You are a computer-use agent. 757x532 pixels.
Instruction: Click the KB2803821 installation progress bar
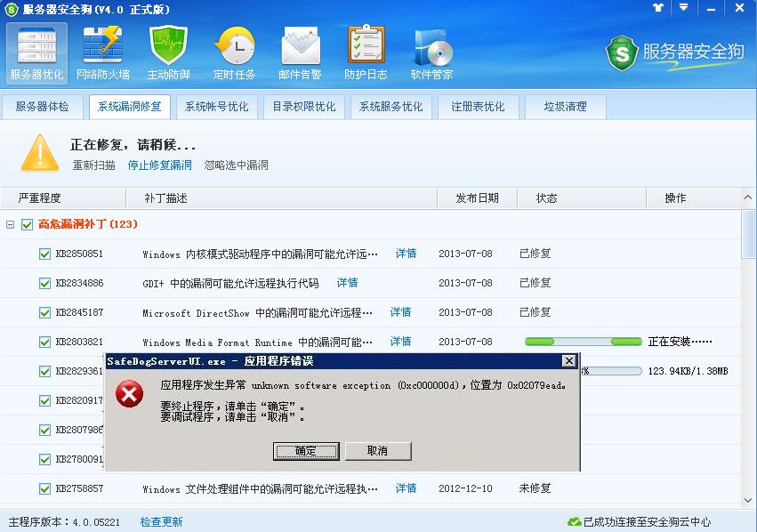[583, 341]
